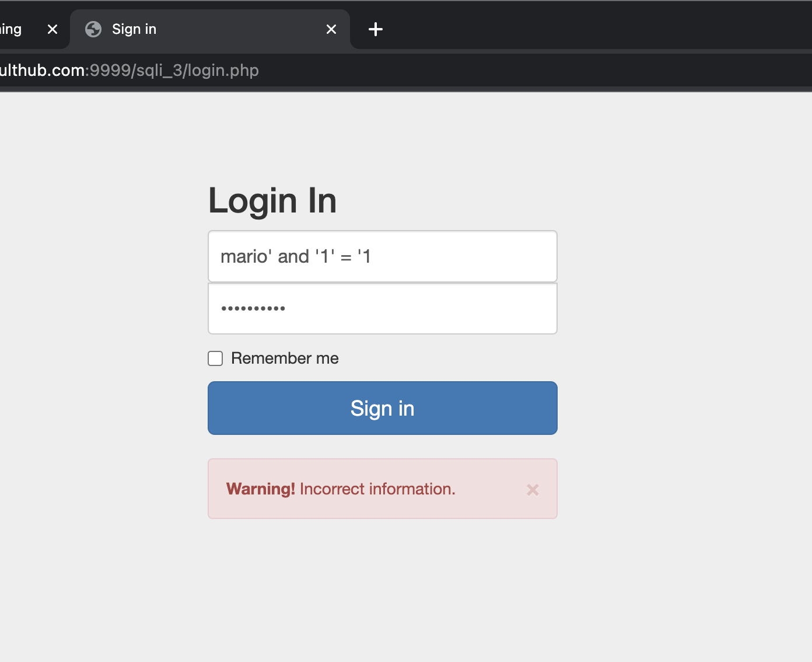Click the globe favicon on Sign in tab
The image size is (812, 662).
point(93,29)
